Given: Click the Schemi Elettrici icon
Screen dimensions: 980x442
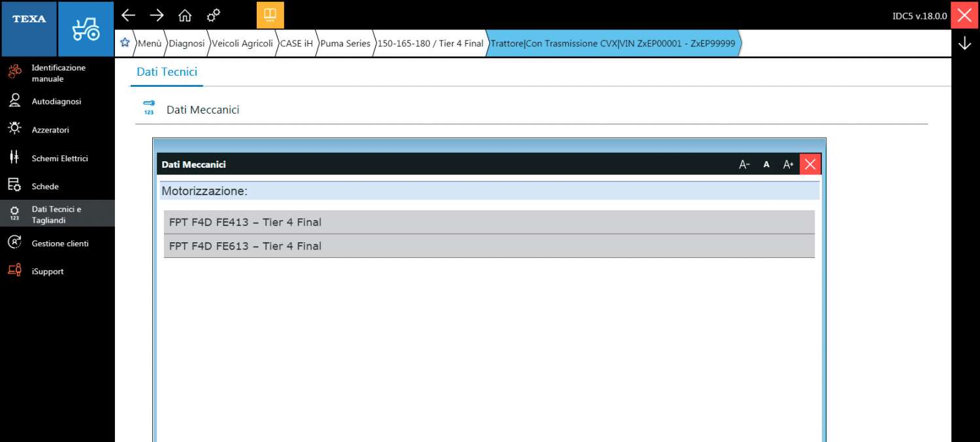Looking at the screenshot, I should pos(14,157).
